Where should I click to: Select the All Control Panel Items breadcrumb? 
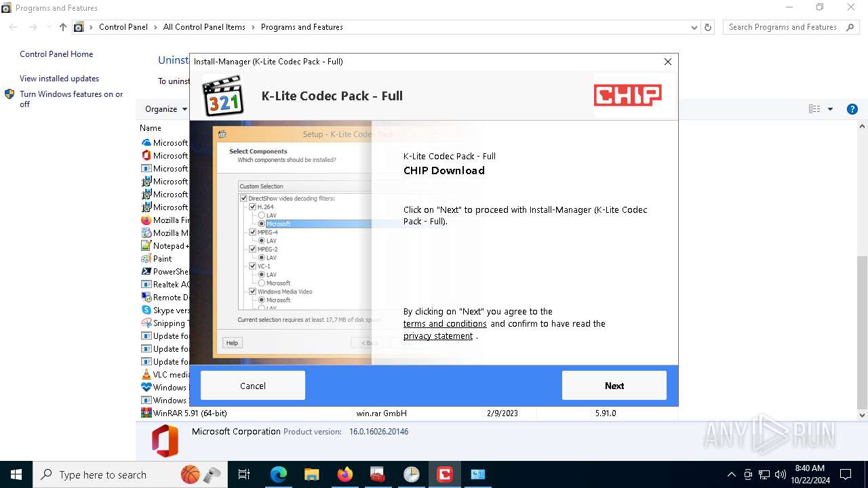click(204, 27)
